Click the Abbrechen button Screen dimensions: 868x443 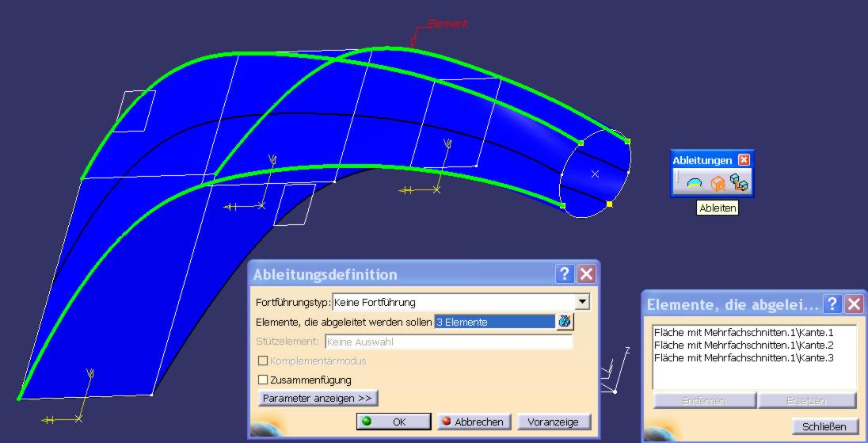click(x=474, y=422)
